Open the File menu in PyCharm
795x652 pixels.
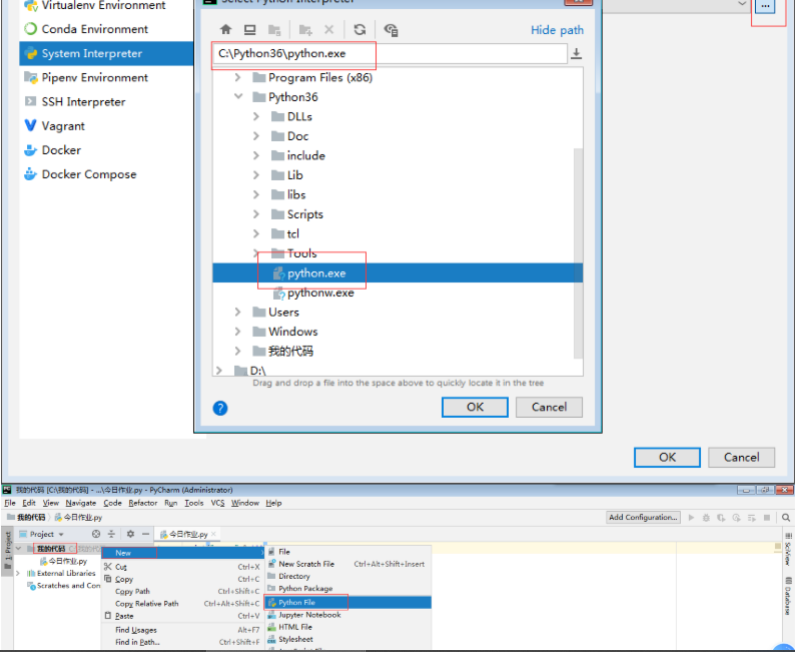click(10, 503)
